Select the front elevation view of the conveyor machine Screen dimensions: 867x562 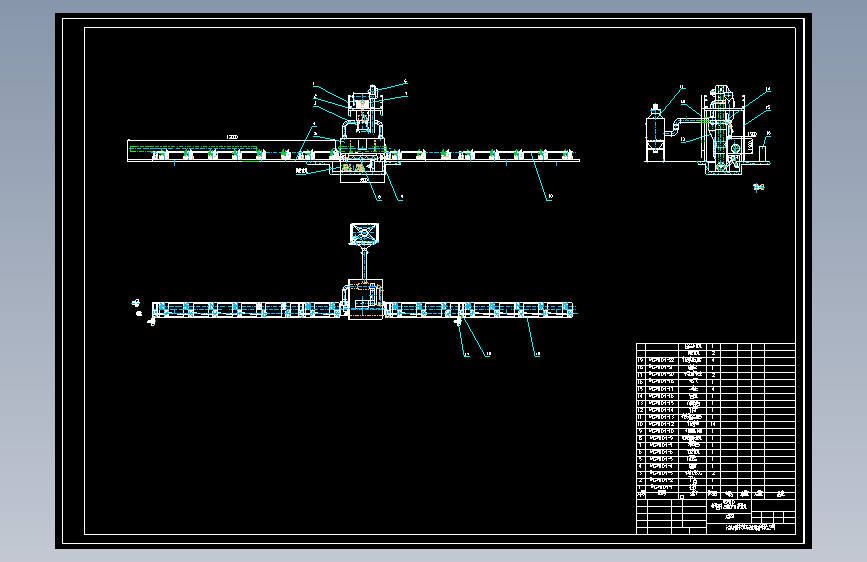click(x=354, y=141)
